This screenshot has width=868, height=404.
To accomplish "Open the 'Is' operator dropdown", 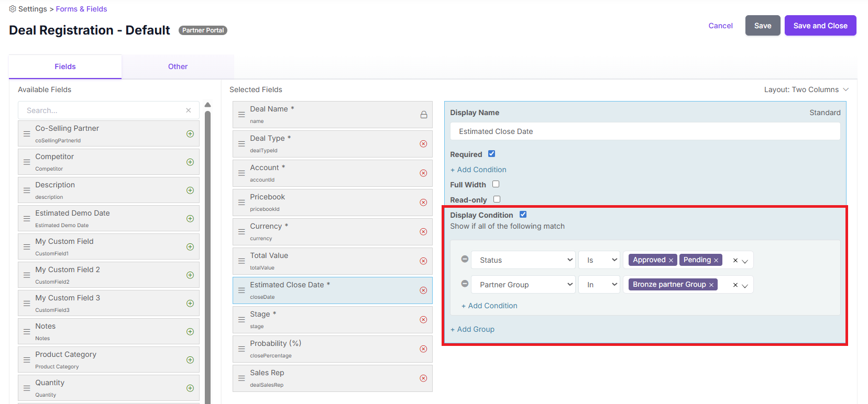I will pyautogui.click(x=599, y=260).
